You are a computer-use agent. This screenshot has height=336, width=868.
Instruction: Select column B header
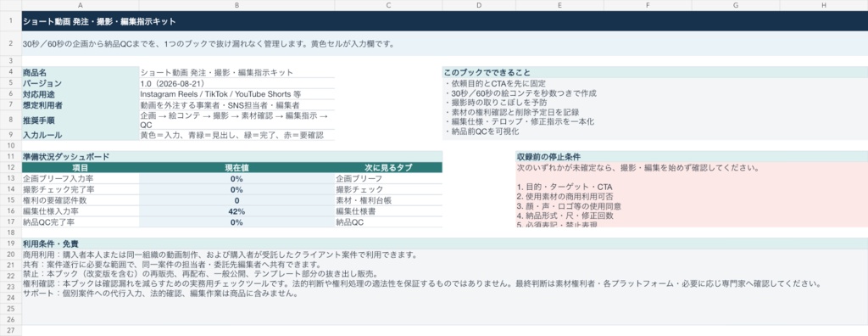237,5
